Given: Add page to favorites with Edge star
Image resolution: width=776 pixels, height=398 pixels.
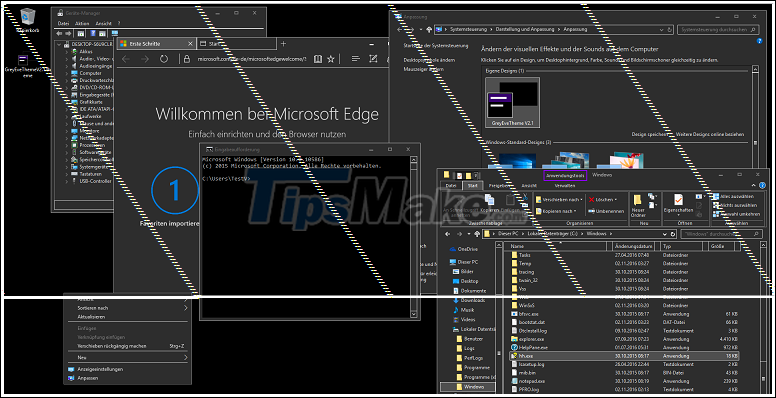Looking at the screenshot, I should tap(331, 59).
